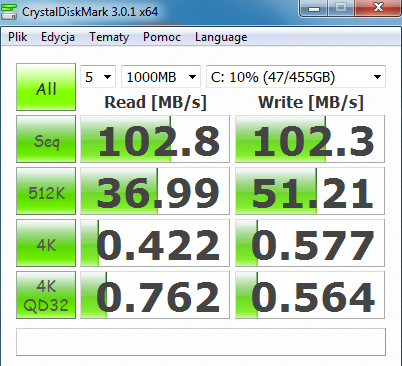Open the Tematy menu
The width and height of the screenshot is (402, 366).
click(109, 37)
